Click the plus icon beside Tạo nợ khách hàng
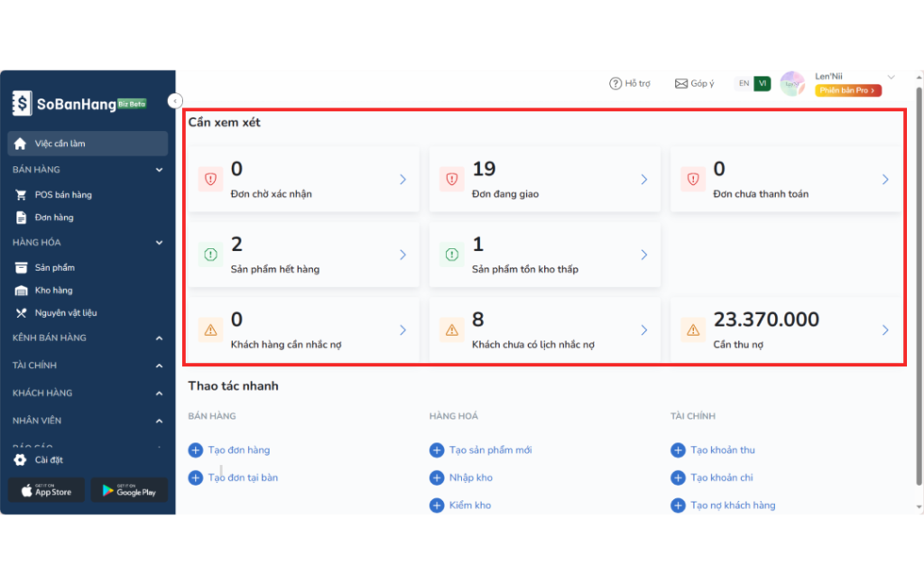 [678, 505]
